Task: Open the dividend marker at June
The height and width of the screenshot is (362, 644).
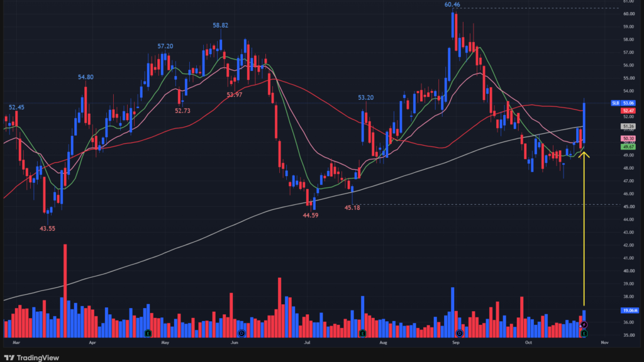Action: tap(241, 333)
